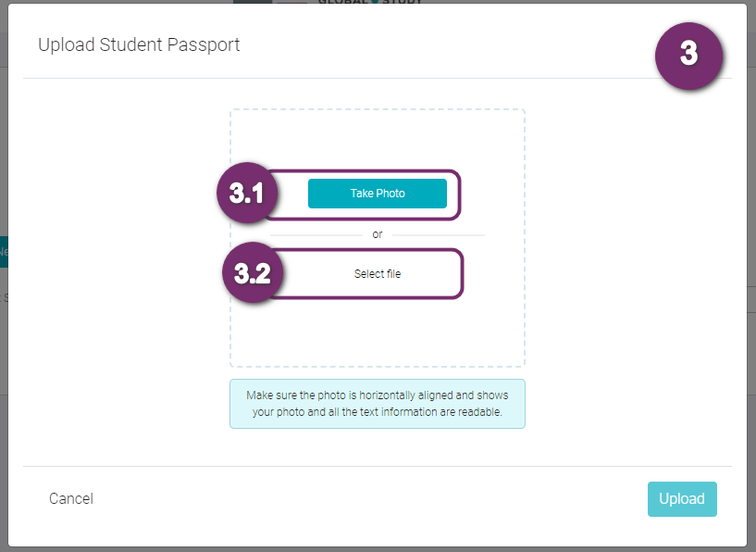This screenshot has width=756, height=552.
Task: Click empty drop zone area below Select file
Action: [x=377, y=332]
